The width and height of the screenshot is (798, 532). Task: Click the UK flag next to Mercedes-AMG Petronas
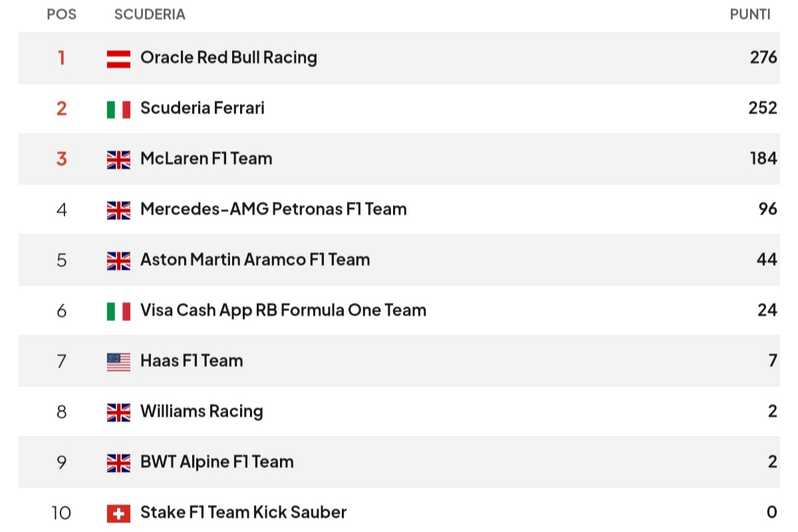[x=118, y=210]
